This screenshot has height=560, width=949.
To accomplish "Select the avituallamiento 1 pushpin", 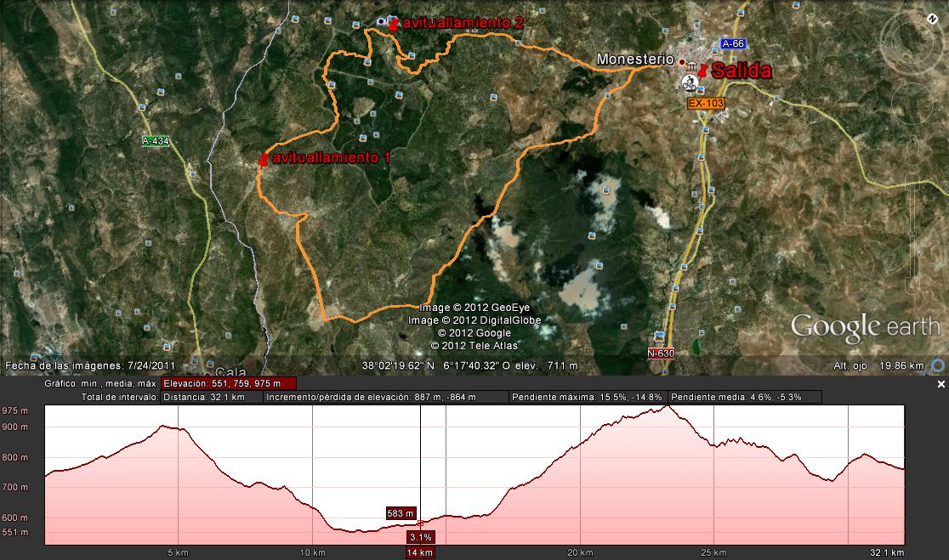I will coord(264,159).
